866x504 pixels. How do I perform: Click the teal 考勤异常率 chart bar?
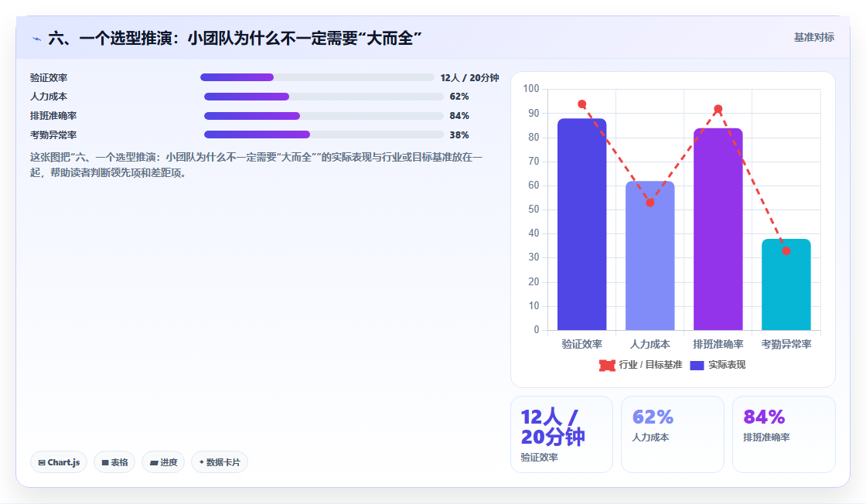786,284
